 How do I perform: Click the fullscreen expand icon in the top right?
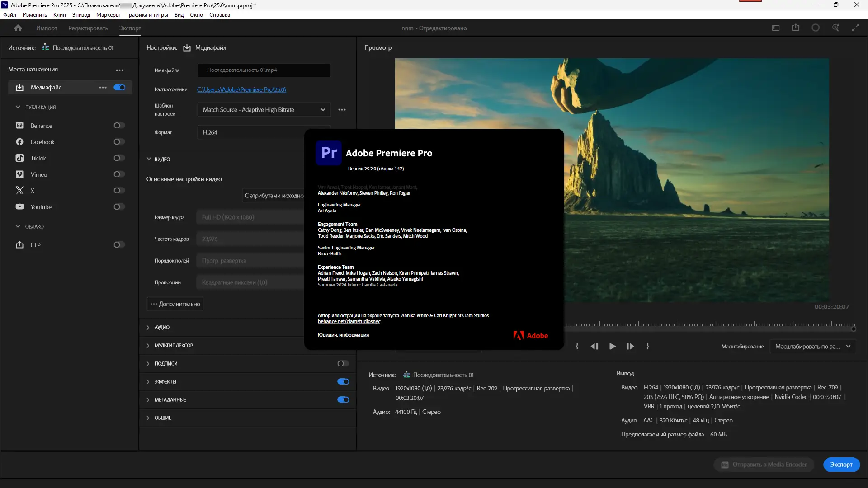coord(855,28)
